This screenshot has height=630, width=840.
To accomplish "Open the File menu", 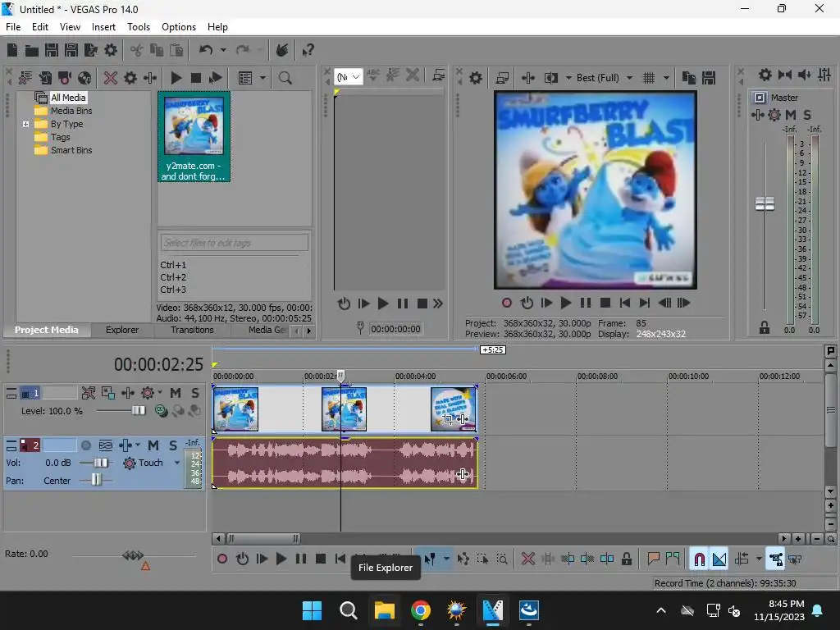I will click(x=13, y=27).
